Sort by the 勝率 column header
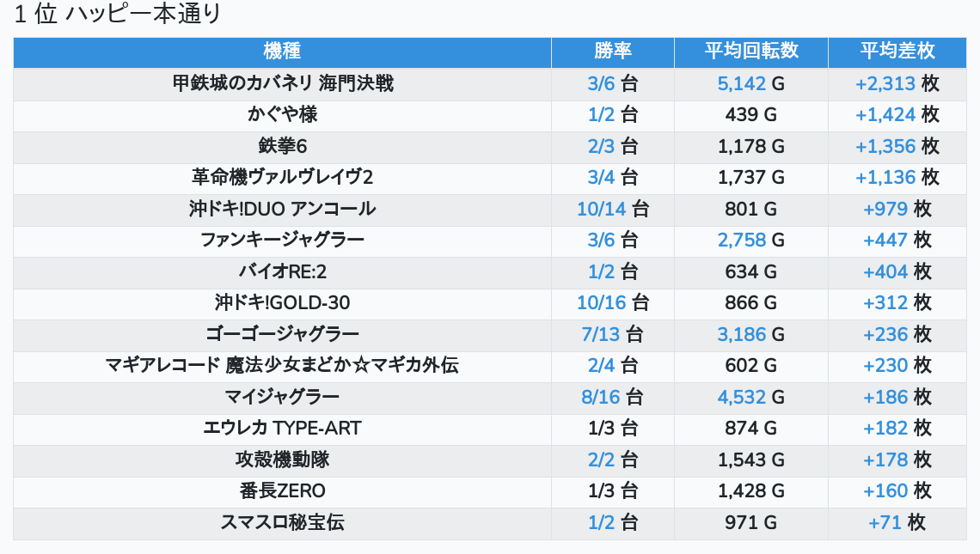980x554 pixels. point(613,52)
